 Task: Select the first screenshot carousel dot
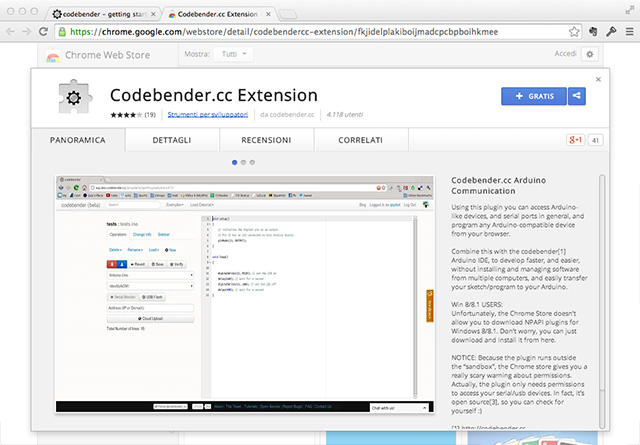(x=234, y=162)
